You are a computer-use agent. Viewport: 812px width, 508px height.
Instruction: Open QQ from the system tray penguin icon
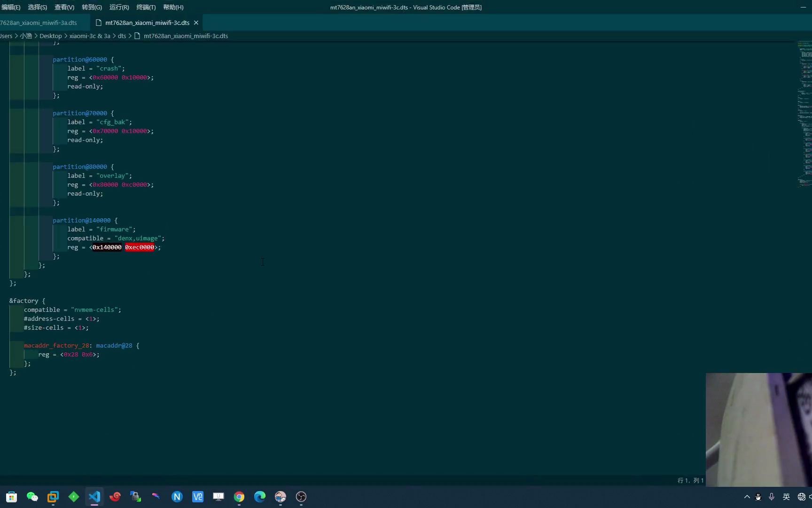pos(758,497)
